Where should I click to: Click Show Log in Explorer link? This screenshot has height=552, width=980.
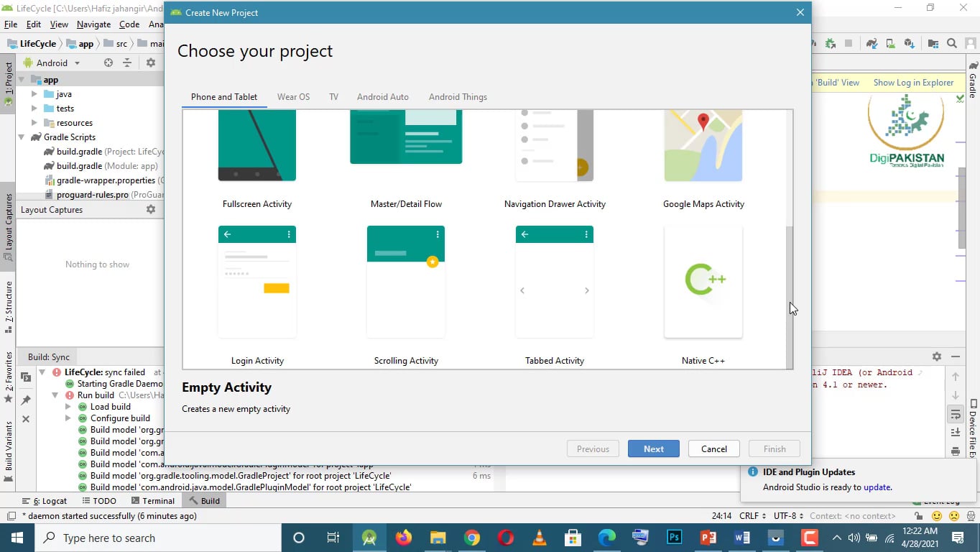(x=913, y=83)
